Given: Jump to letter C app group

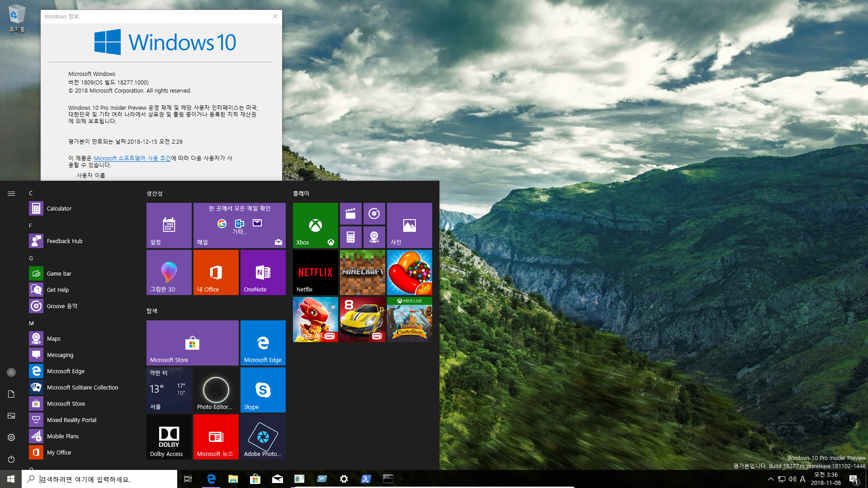Looking at the screenshot, I should coord(31,193).
